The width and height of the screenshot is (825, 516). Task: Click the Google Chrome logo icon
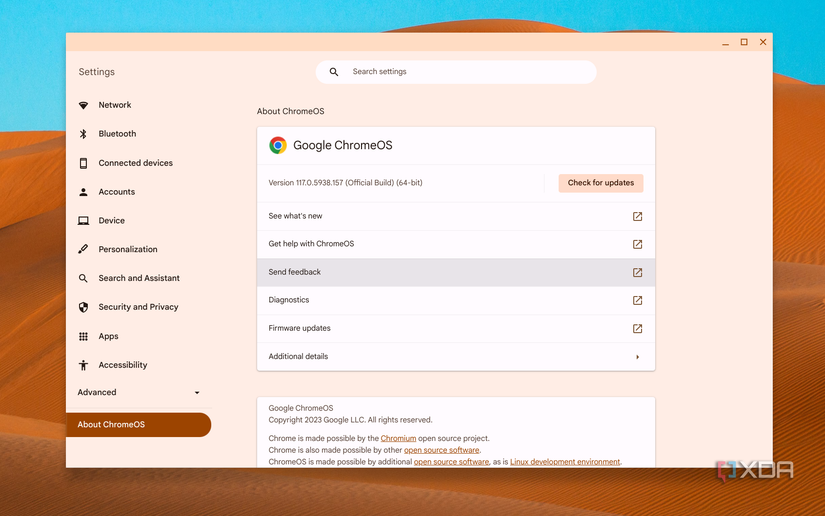tap(278, 145)
